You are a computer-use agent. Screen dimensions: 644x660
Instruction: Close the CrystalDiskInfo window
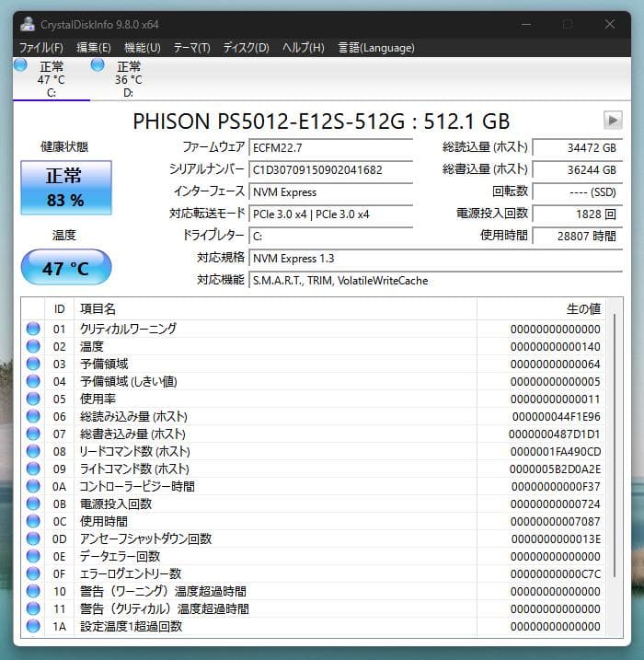[x=610, y=25]
